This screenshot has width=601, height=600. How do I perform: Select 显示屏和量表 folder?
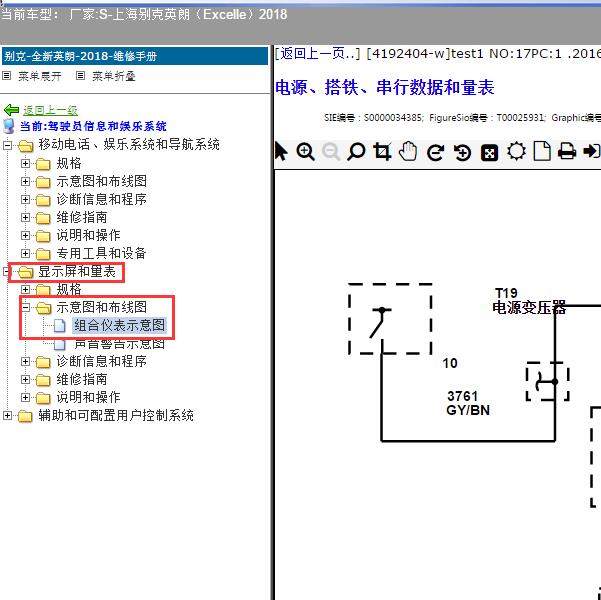pos(77,271)
